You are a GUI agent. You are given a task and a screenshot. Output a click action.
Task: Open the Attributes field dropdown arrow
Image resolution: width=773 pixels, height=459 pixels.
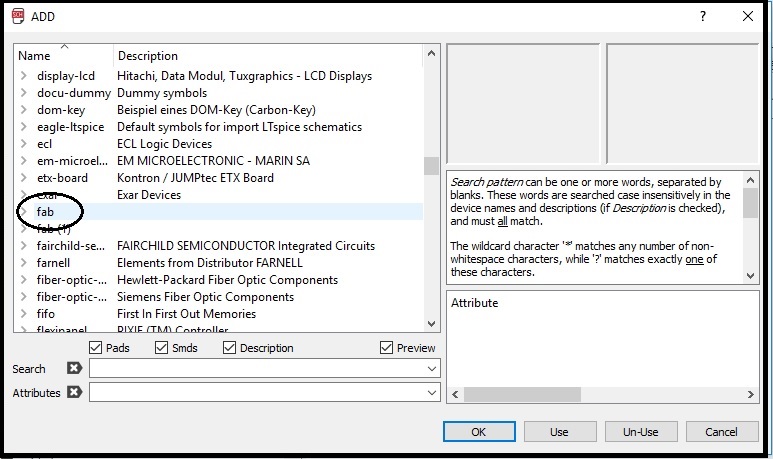(x=431, y=393)
